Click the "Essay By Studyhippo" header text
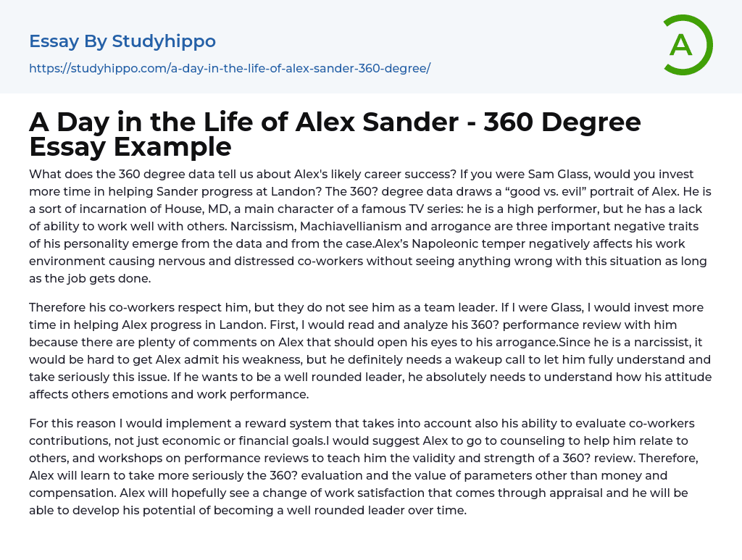This screenshot has height=560, width=742. (x=122, y=41)
